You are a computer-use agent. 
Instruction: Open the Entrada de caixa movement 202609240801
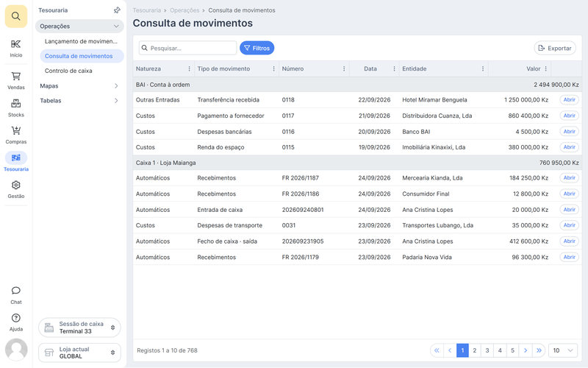(569, 210)
